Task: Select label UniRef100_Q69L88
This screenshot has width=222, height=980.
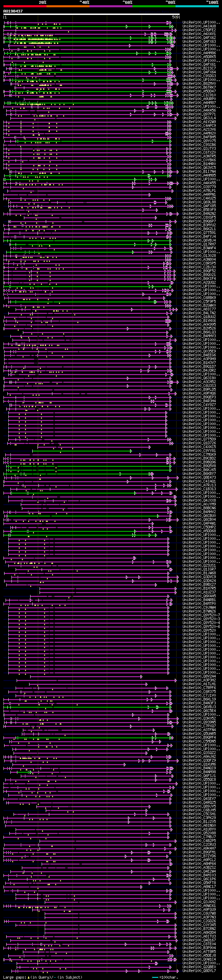Action: pos(199,202)
